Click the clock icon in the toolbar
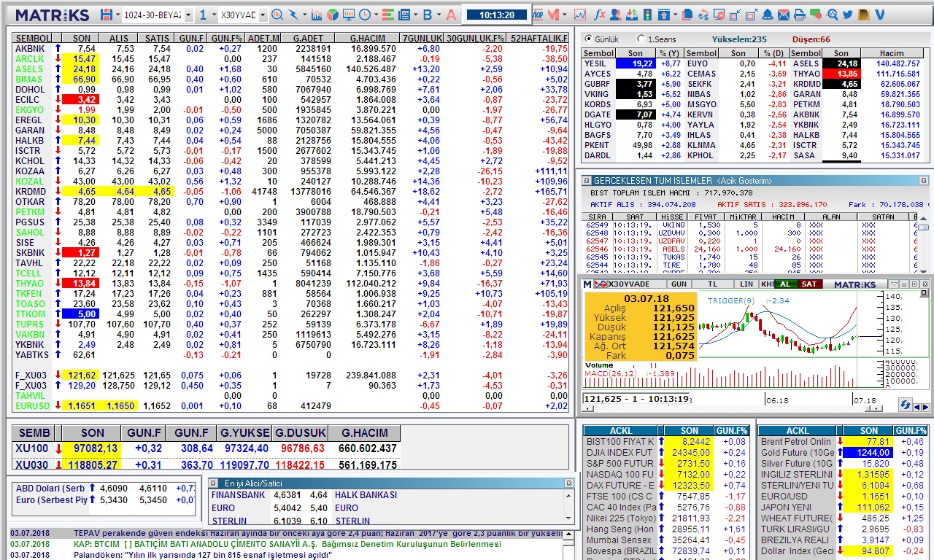This screenshot has width=934, height=560. pos(364,15)
